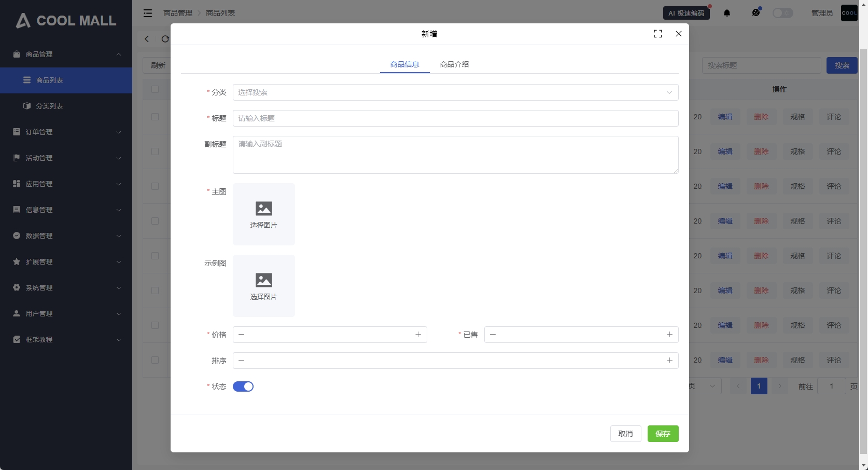Click 评论 in the third table row
This screenshot has width=868, height=470.
click(x=834, y=186)
